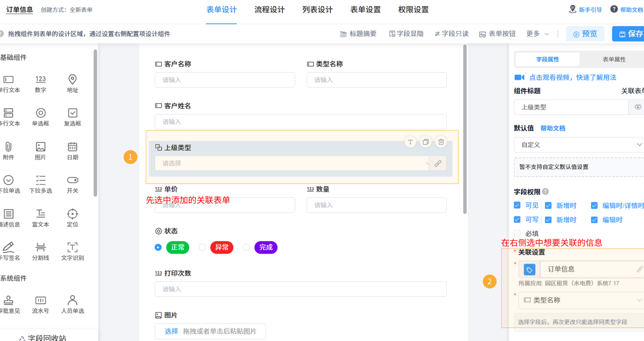Select the 流水号 serial number component
This screenshot has width=644, height=341.
pyautogui.click(x=40, y=305)
